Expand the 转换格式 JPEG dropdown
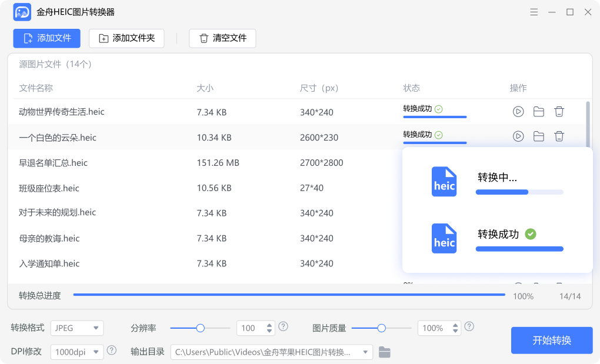 (x=77, y=328)
